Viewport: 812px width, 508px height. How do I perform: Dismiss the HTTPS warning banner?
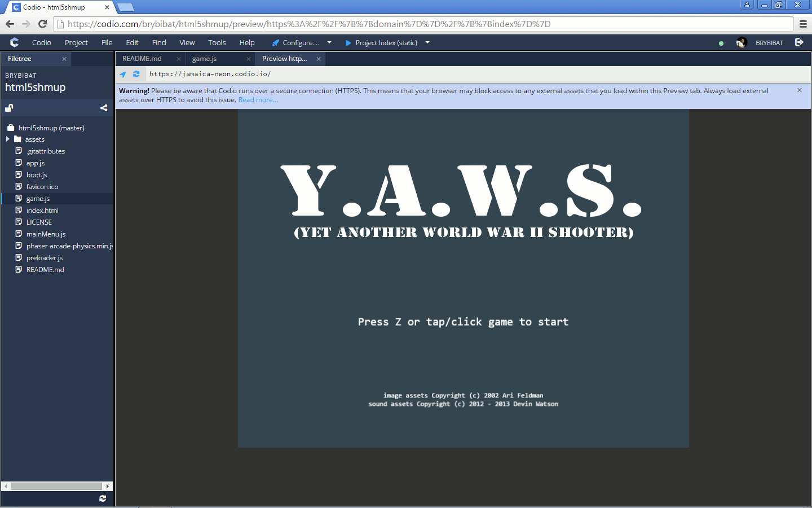point(799,90)
